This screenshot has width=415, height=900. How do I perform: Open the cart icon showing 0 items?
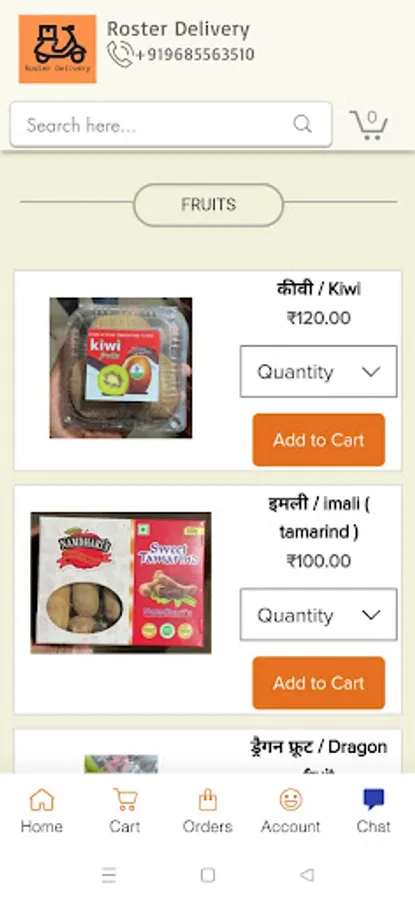[x=369, y=125]
